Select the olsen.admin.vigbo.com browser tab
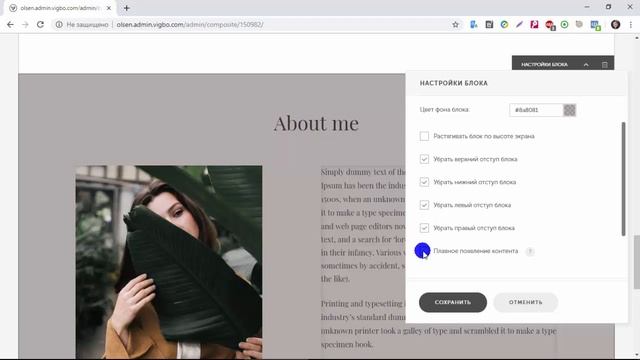 point(60,8)
